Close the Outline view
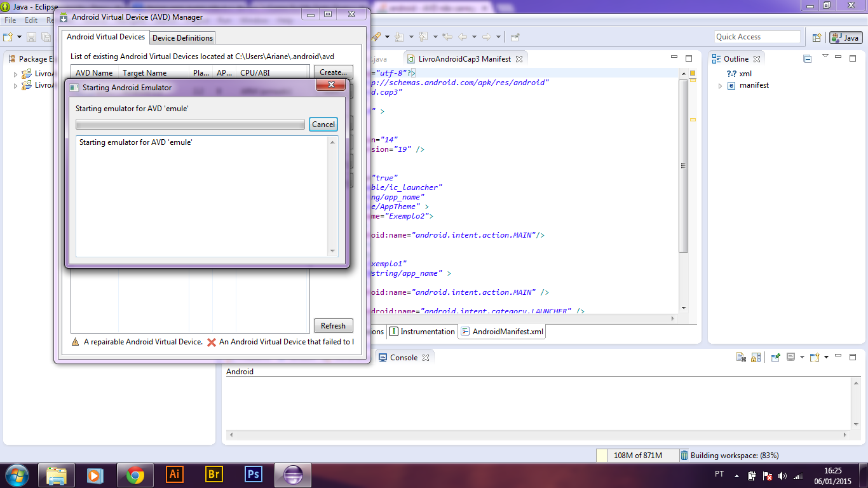This screenshot has height=488, width=868. (757, 59)
